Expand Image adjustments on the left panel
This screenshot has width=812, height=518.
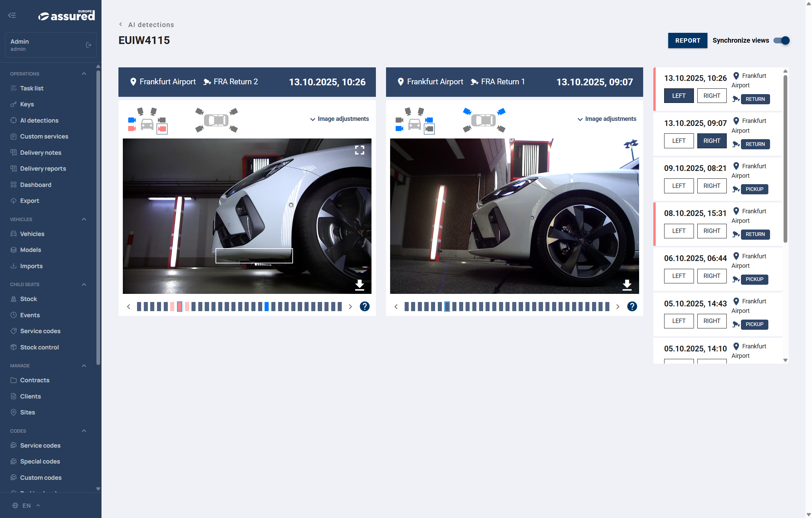coord(339,119)
